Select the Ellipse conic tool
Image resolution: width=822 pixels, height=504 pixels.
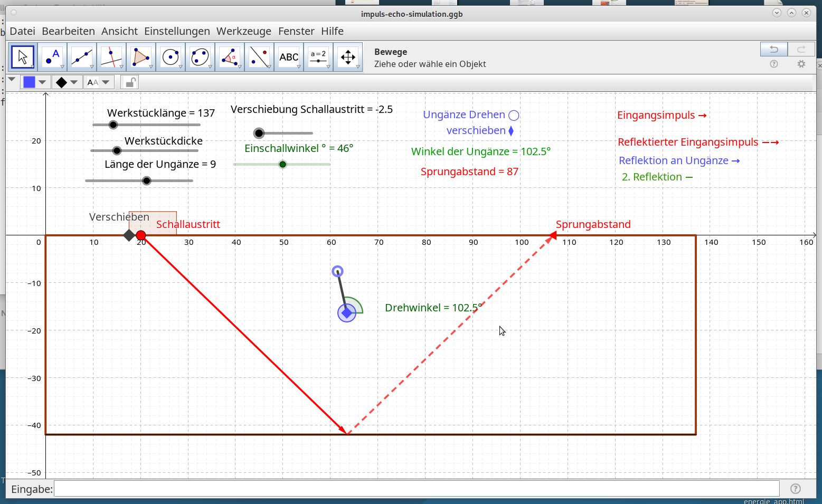[x=200, y=57]
